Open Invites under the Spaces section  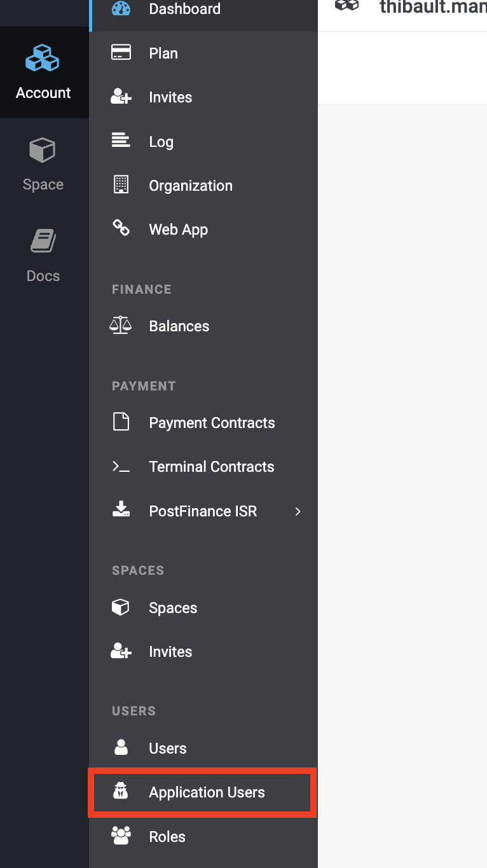(170, 652)
